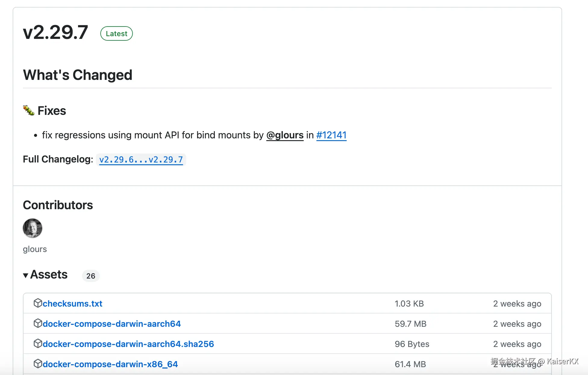Screen dimensions: 588x375
Task: Click package icon next to docker-compose-darwin-x86_64
Action: click(x=38, y=364)
